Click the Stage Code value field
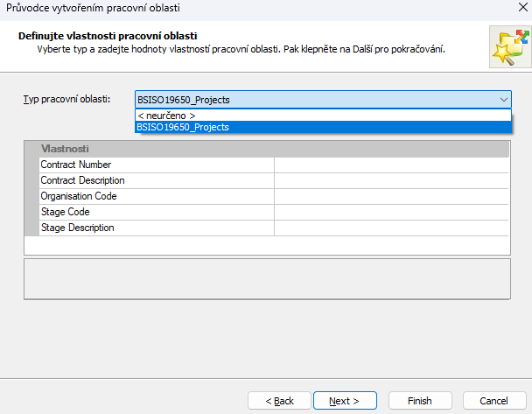 pos(391,212)
